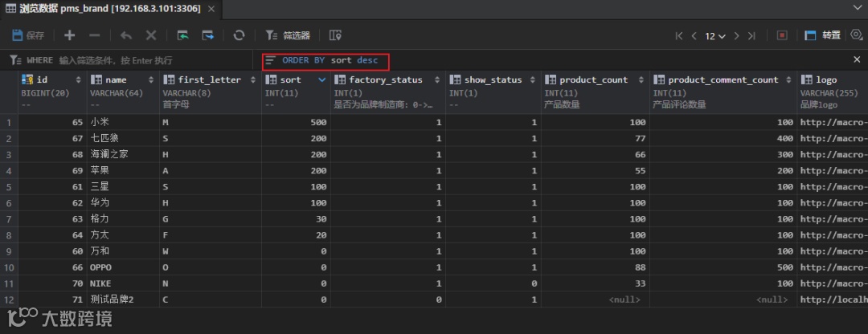Click the 保存 save button

[28, 35]
